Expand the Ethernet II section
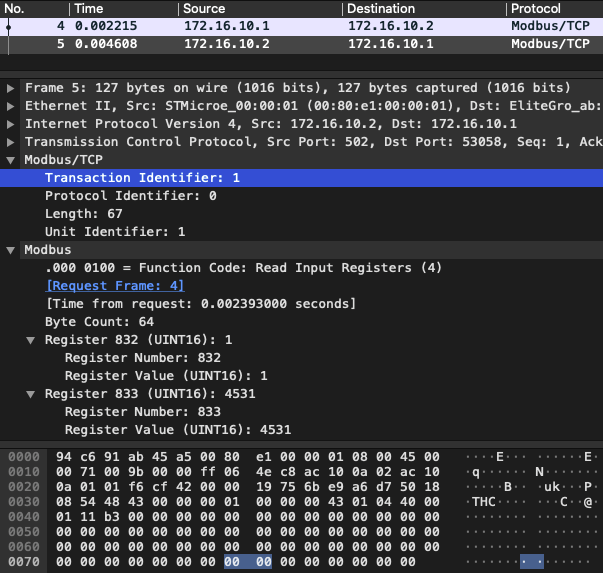Image resolution: width=603 pixels, height=573 pixels. coord(11,106)
